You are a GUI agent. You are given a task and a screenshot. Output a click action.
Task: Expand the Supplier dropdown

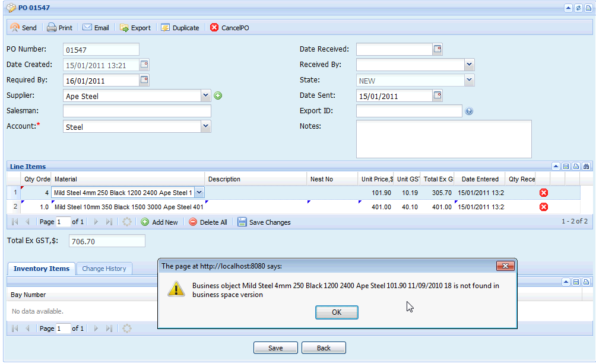[x=205, y=95]
